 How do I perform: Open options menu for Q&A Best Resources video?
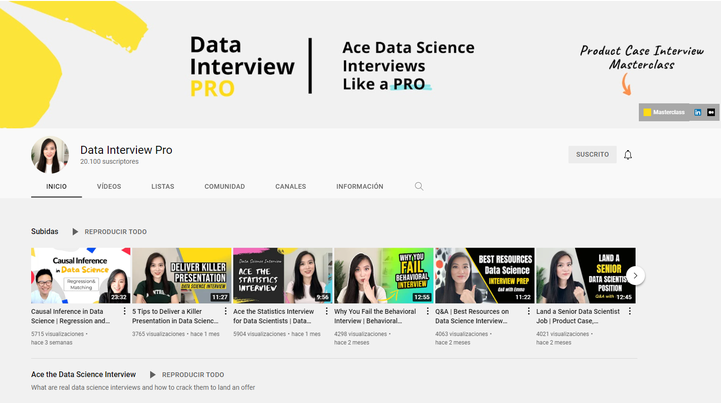coord(528,311)
